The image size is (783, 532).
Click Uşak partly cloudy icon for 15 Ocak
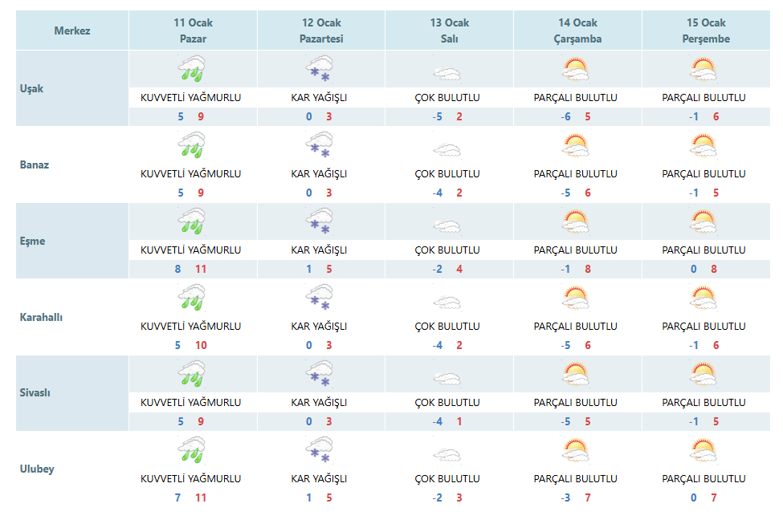click(x=703, y=69)
